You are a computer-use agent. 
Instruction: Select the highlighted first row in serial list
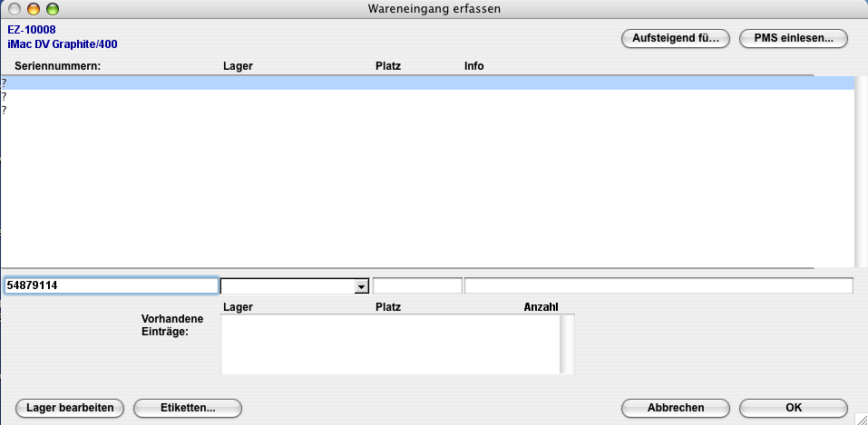click(x=426, y=82)
